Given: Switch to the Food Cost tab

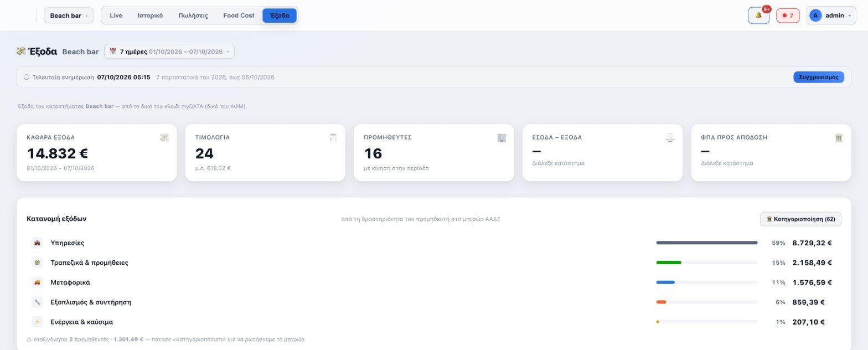Looking at the screenshot, I should (239, 16).
